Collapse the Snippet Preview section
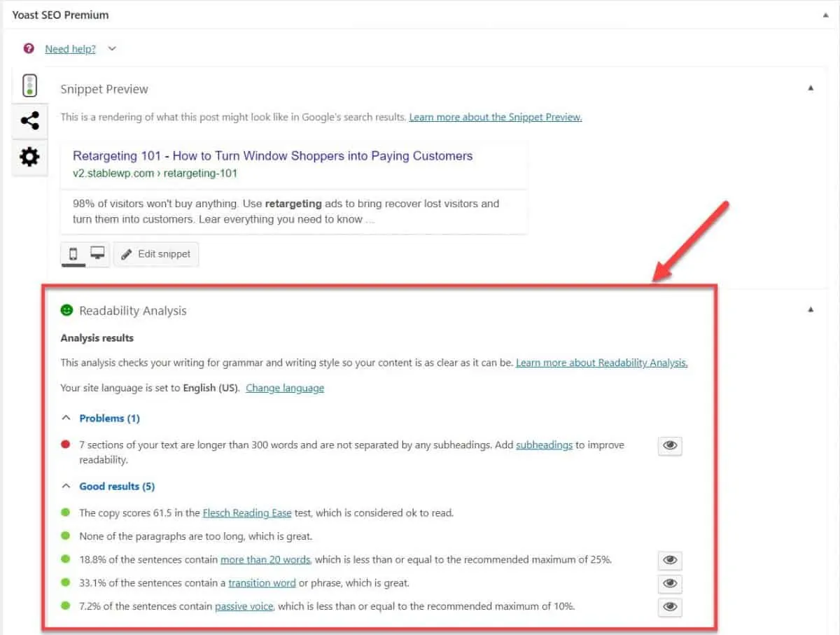This screenshot has height=635, width=840. click(811, 88)
